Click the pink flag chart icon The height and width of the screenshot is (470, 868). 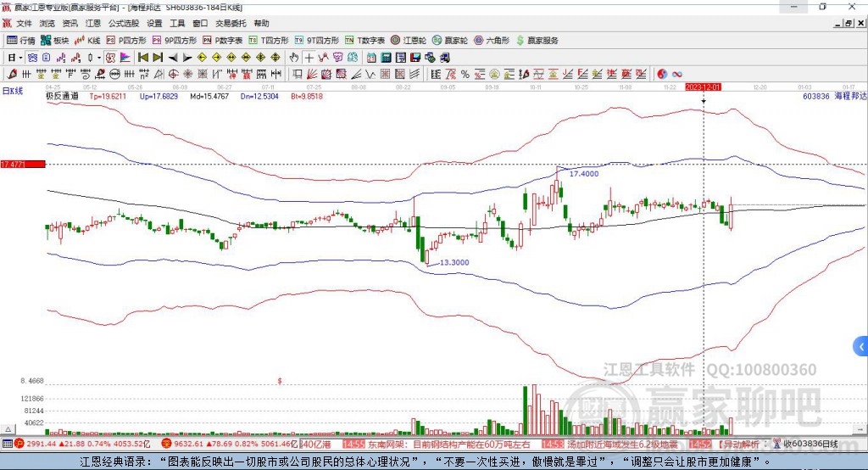[x=125, y=58]
